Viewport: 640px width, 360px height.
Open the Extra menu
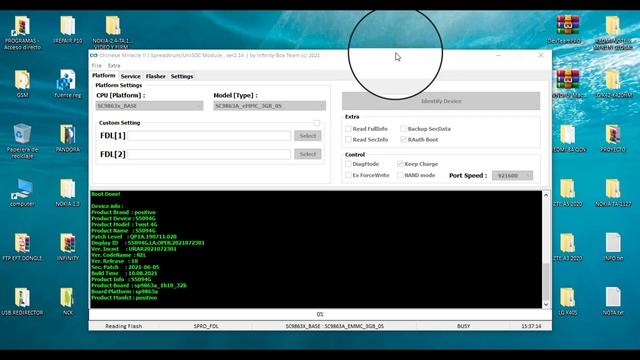click(114, 66)
